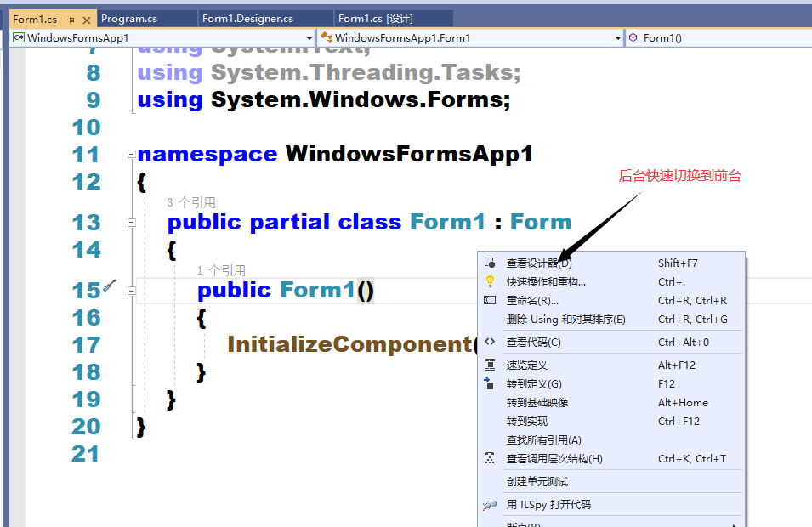Click line number 10 in the gutter
This screenshot has width=812, height=527.
pyautogui.click(x=86, y=127)
